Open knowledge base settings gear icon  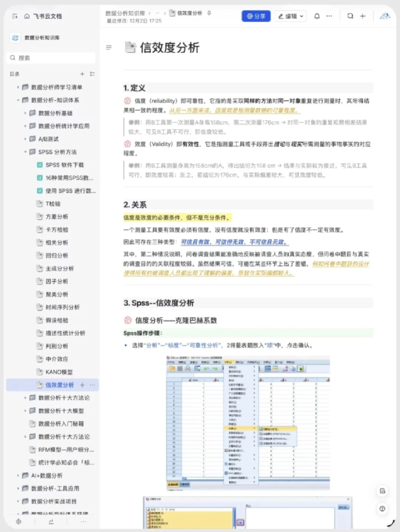pos(19,522)
